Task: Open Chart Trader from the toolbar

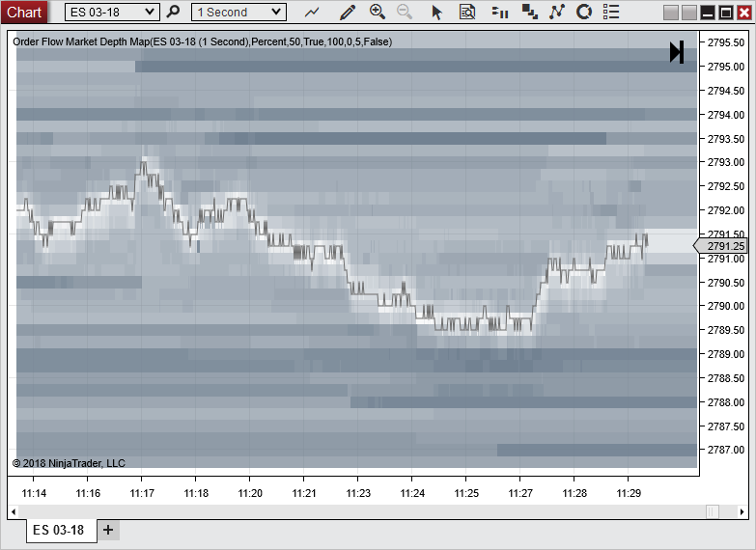Action: point(499,12)
